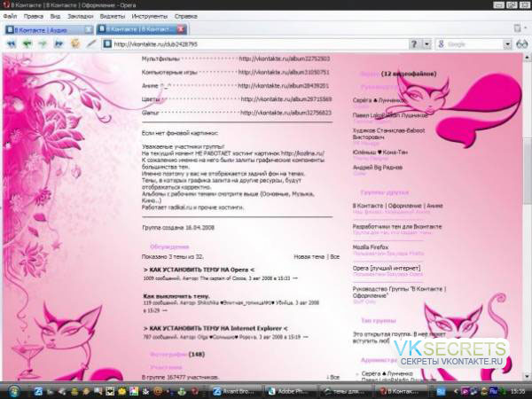
Task: Open the Виджеты menu
Action: coord(113,16)
